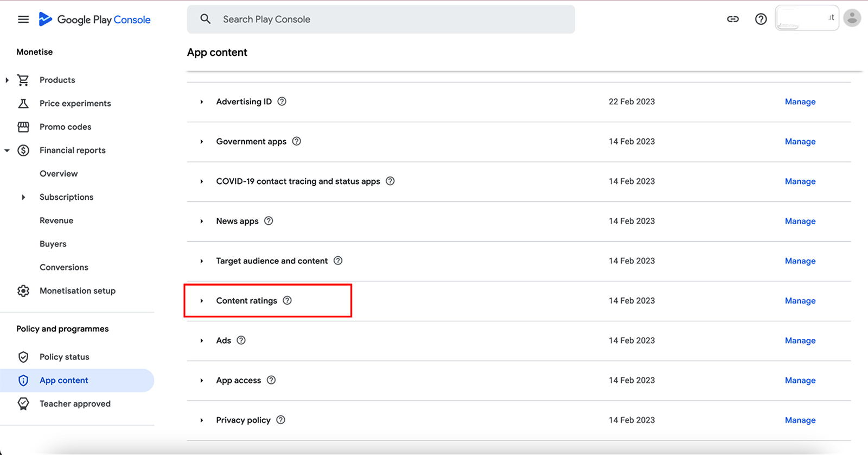
Task: Click help icon beside Content ratings
Action: coord(288,301)
